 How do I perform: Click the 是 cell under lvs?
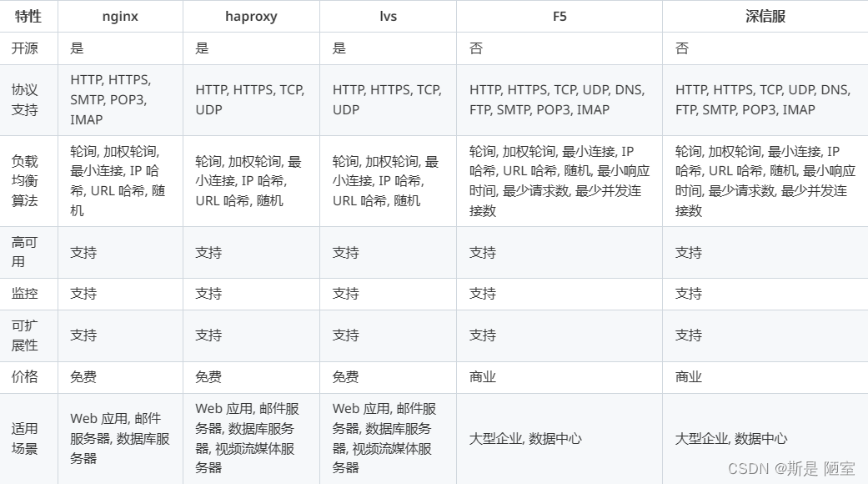339,48
